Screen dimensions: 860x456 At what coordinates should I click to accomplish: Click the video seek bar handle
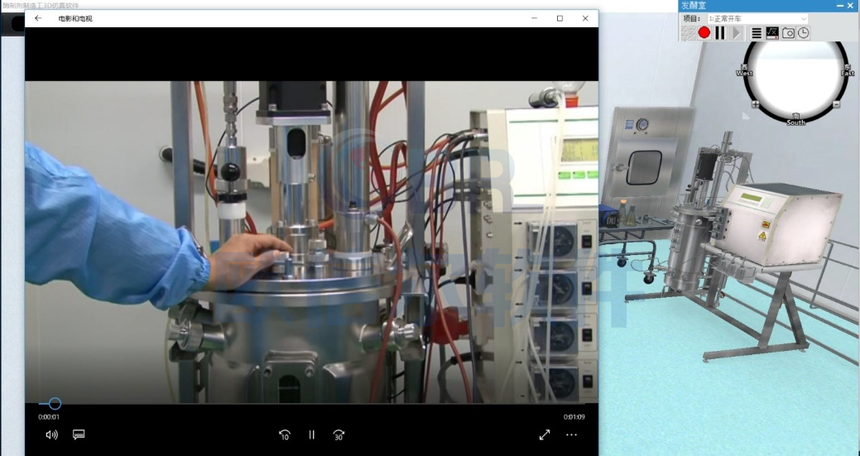tap(55, 404)
